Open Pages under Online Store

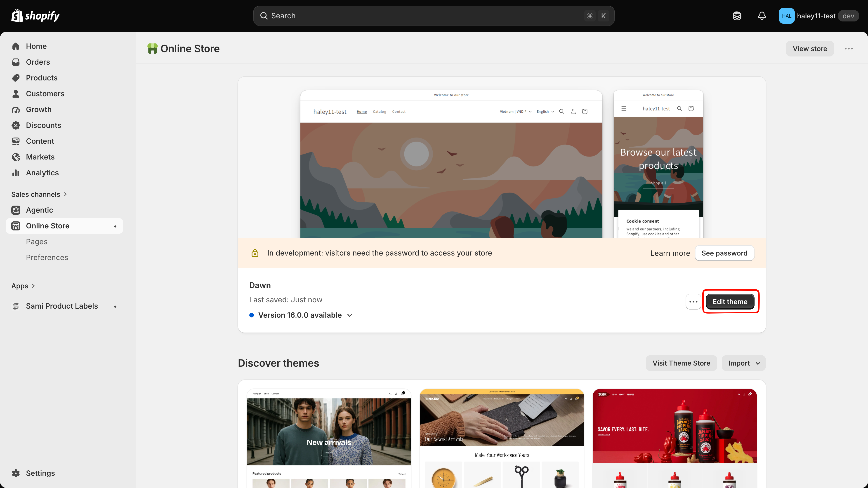(37, 242)
